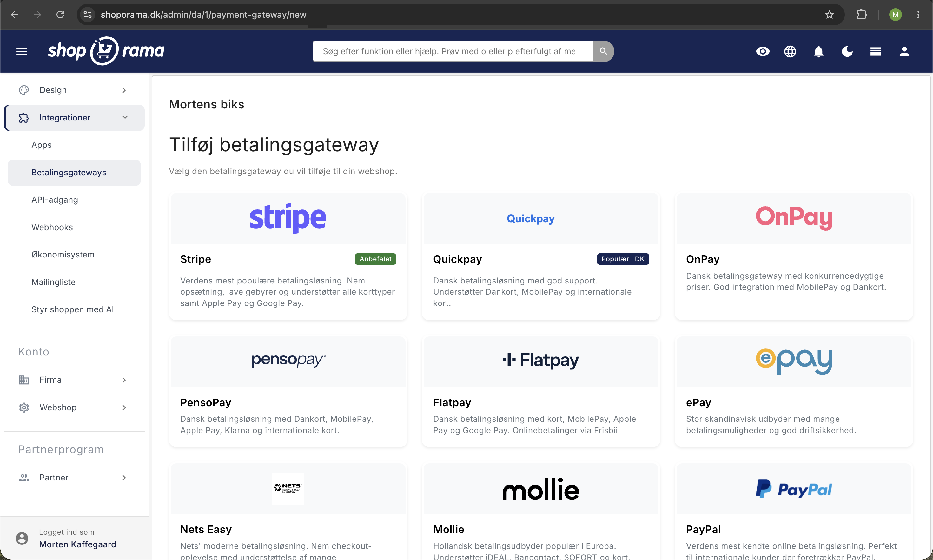Click the Anbefalet badge on Stripe
The width and height of the screenshot is (933, 560).
[x=375, y=259]
